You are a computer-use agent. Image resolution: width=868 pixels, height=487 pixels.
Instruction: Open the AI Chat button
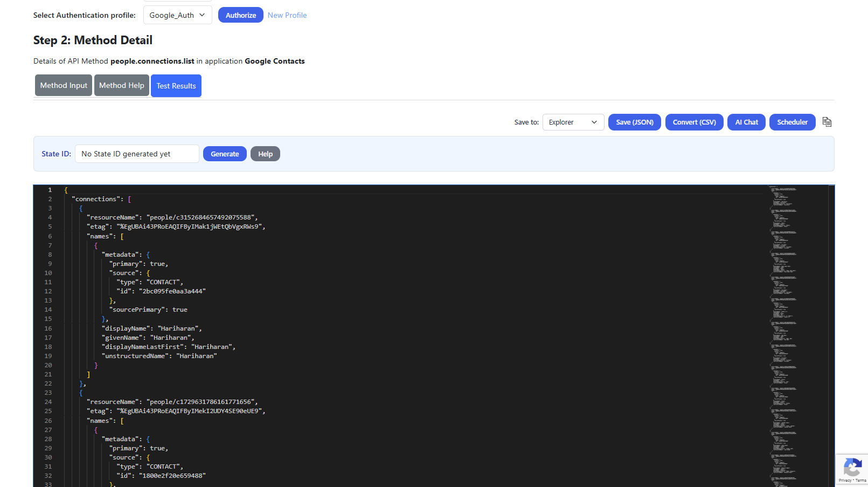point(746,122)
